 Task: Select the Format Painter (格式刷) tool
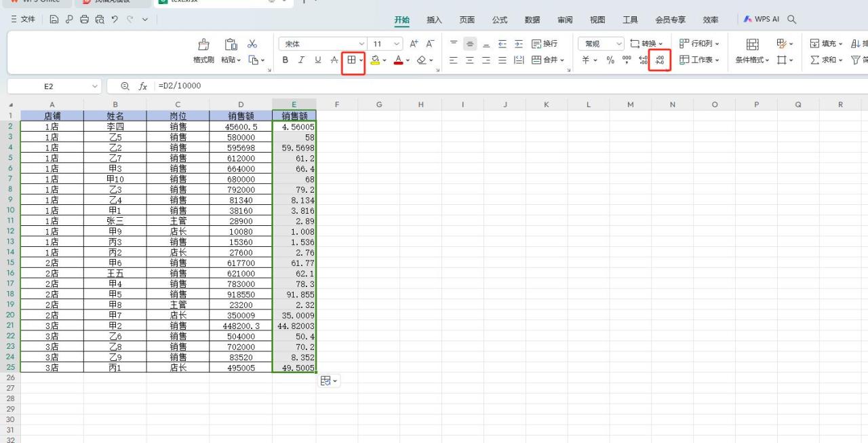click(x=203, y=52)
